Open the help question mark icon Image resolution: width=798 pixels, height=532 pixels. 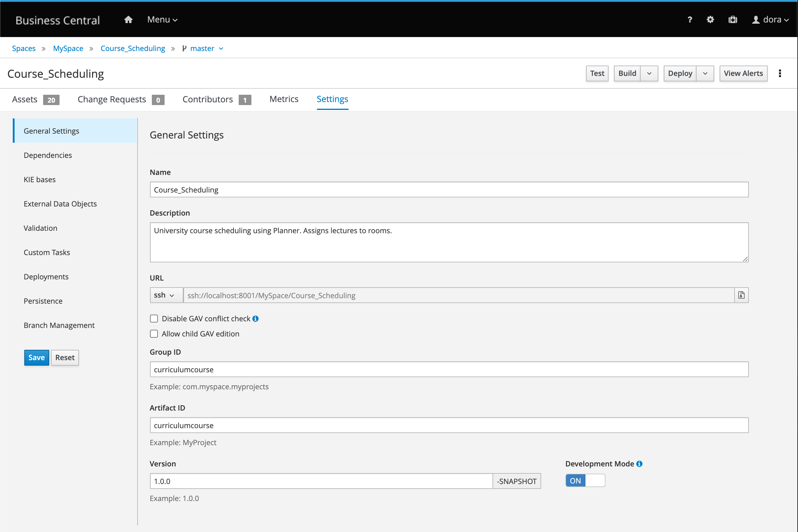(689, 20)
